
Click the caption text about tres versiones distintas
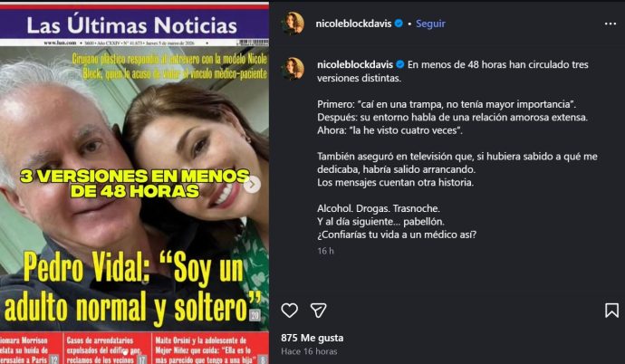pyautogui.click(x=453, y=72)
